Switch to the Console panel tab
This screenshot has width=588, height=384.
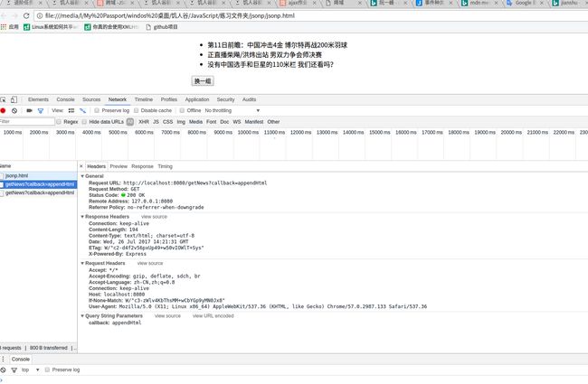pyautogui.click(x=66, y=99)
